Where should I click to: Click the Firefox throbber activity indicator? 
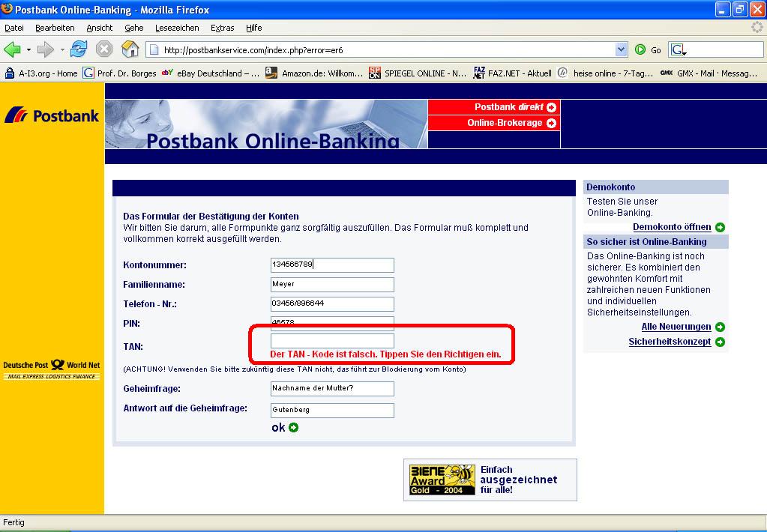tap(757, 28)
